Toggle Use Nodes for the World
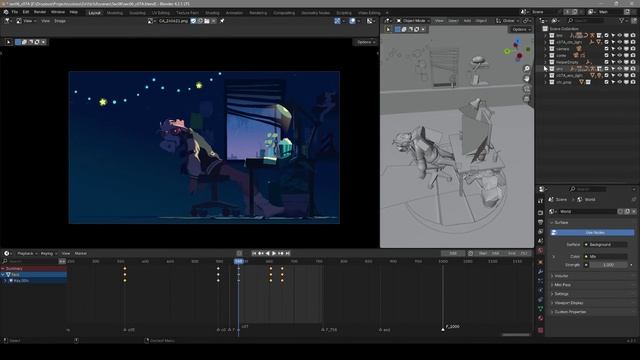 592,232
